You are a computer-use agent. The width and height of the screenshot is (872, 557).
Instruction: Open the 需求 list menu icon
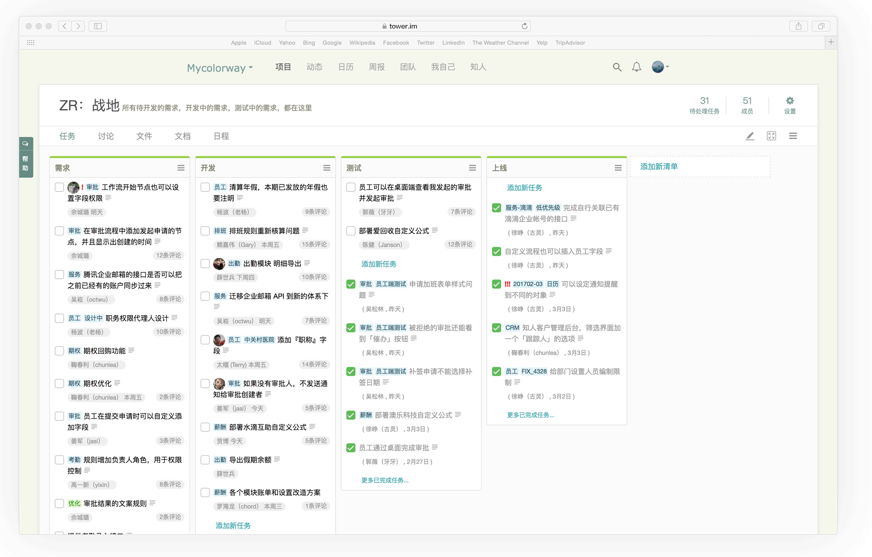point(181,168)
